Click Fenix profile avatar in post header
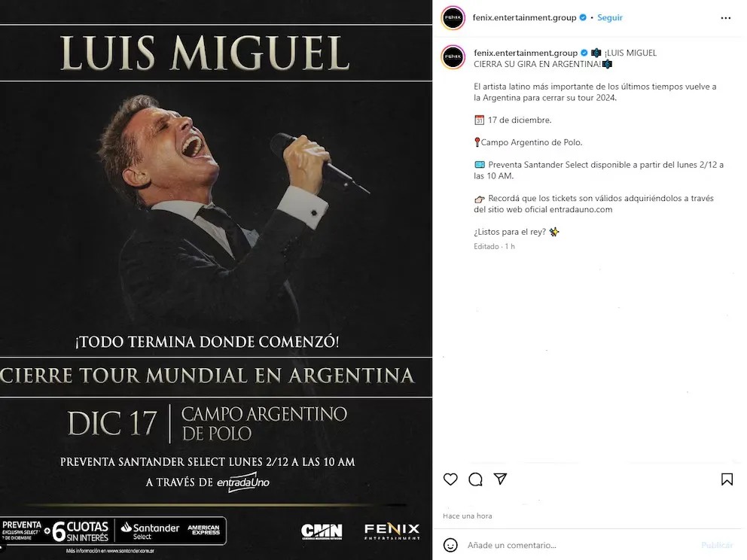 tap(453, 18)
